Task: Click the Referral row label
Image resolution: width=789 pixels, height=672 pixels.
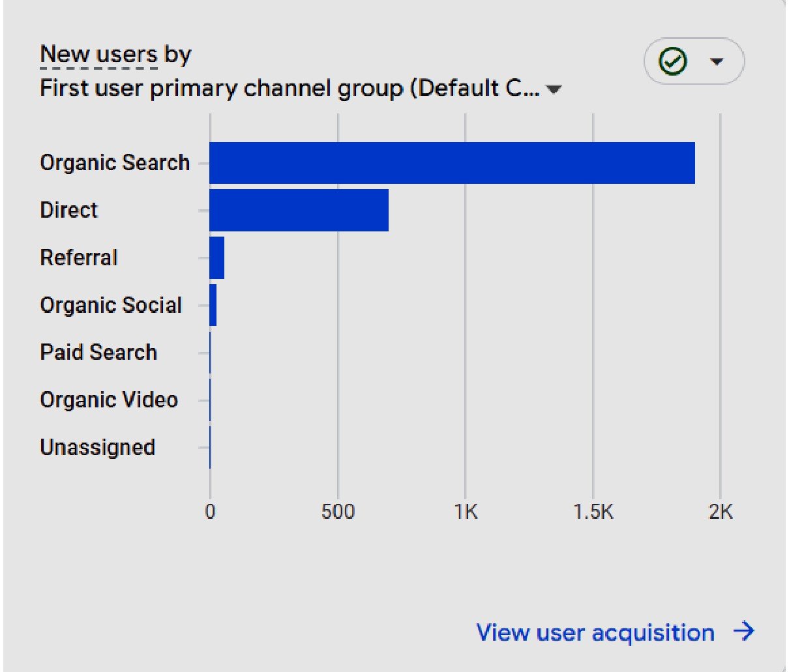Action: click(x=79, y=258)
